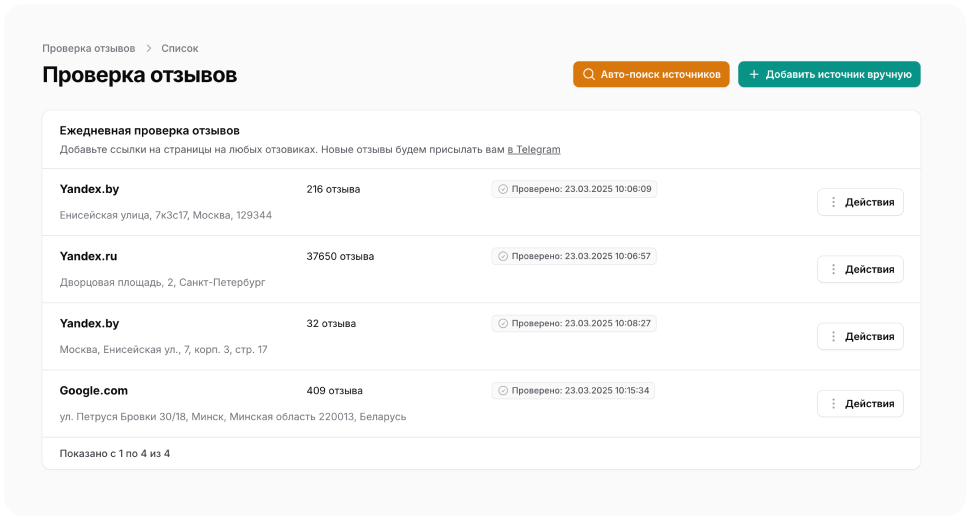Screen dimensions: 970x520
Task: Expand Действия menu for Google.com source
Action: click(860, 403)
